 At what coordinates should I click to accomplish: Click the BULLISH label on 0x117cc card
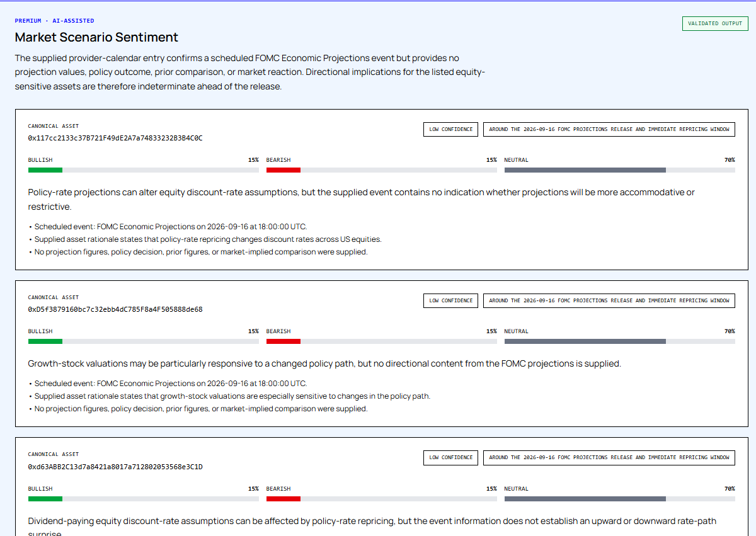point(40,160)
